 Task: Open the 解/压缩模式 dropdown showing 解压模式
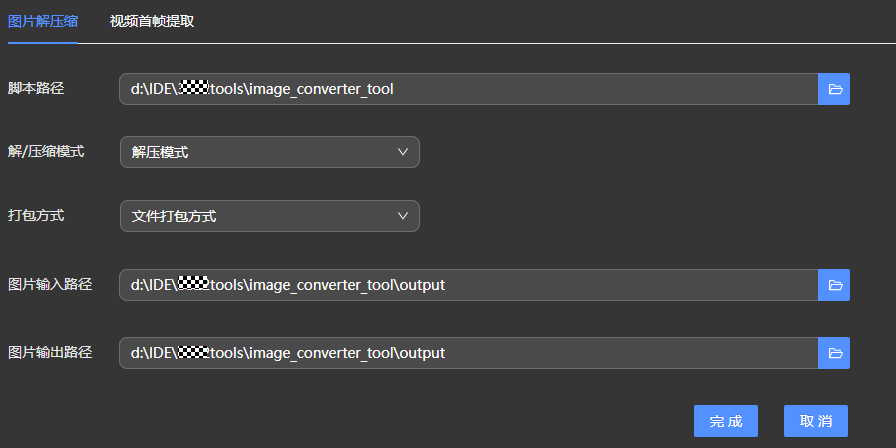tap(269, 152)
